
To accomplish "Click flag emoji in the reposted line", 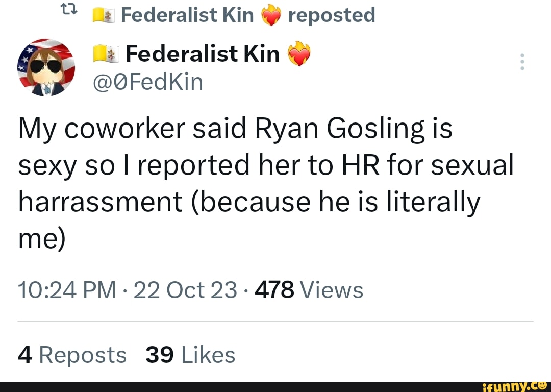I will point(105,16).
